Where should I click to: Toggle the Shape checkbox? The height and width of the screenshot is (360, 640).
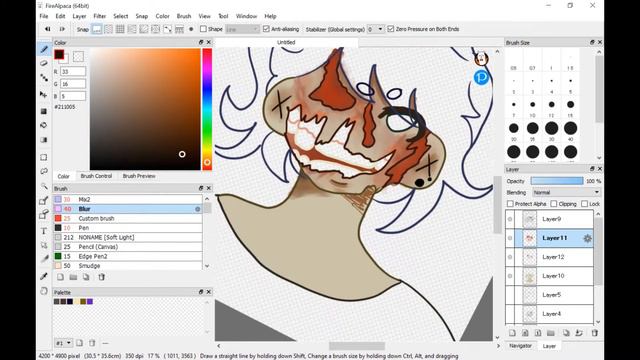[x=203, y=29]
